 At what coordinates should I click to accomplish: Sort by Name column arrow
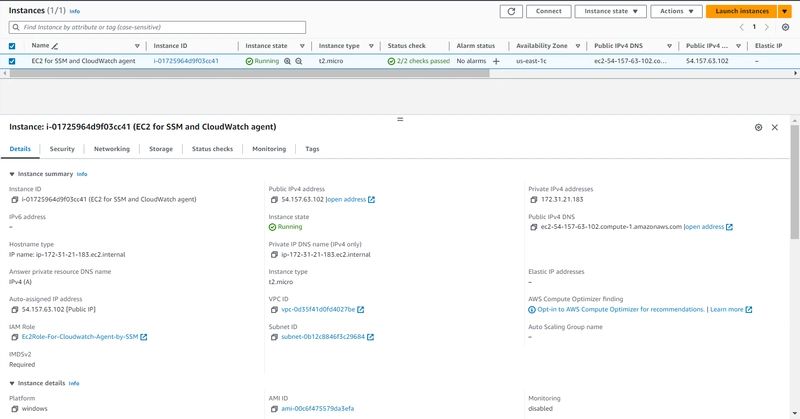point(137,46)
